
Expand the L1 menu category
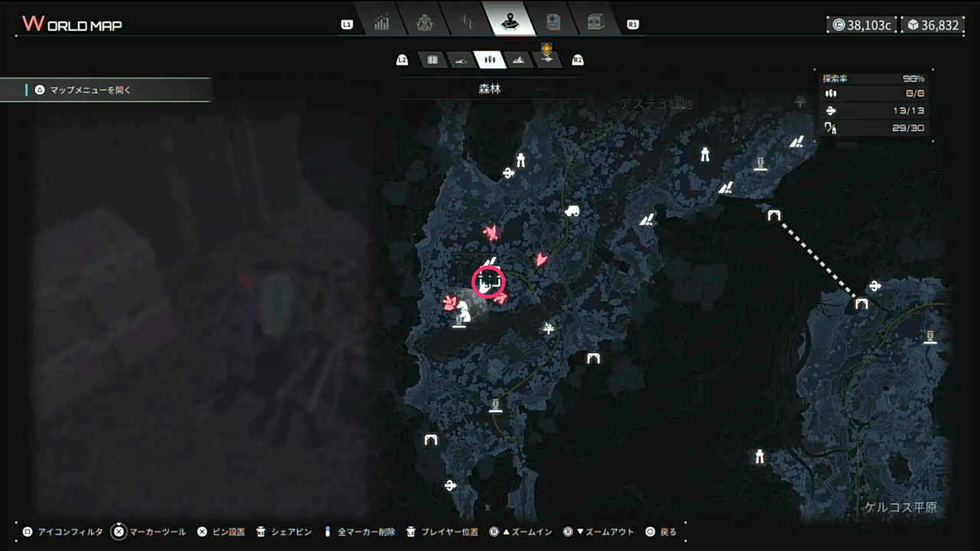tap(346, 24)
